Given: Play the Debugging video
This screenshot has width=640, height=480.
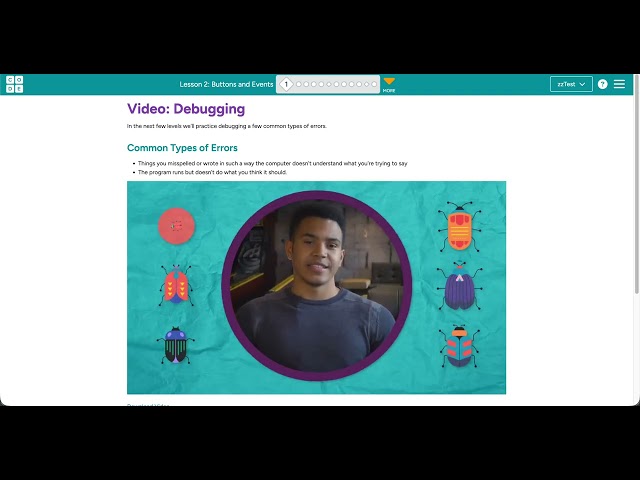Looking at the screenshot, I should [x=316, y=287].
